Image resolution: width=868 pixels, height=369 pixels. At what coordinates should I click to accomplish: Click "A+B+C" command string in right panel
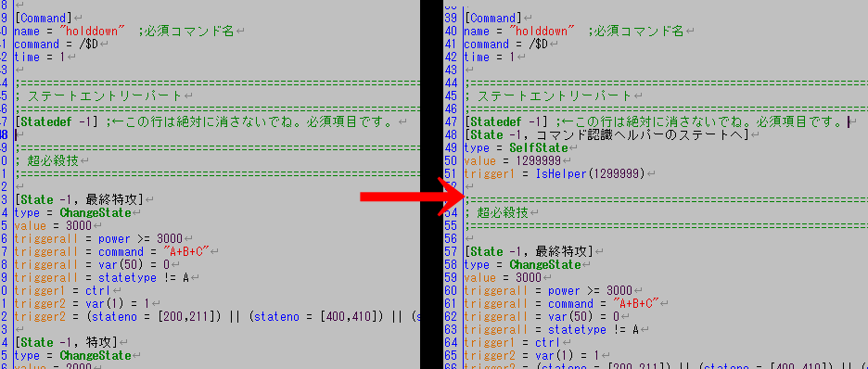(634, 304)
